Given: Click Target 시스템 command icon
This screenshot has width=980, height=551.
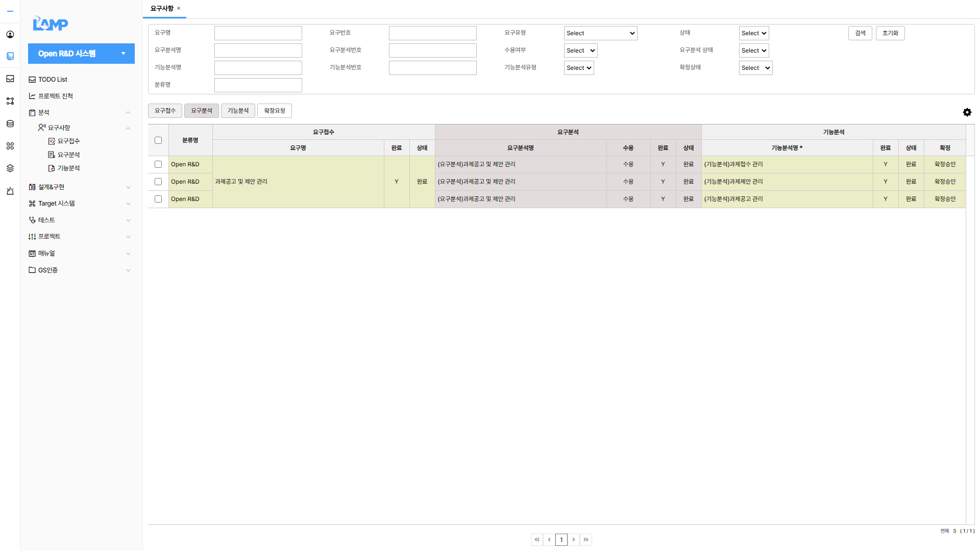Looking at the screenshot, I should pyautogui.click(x=32, y=204).
